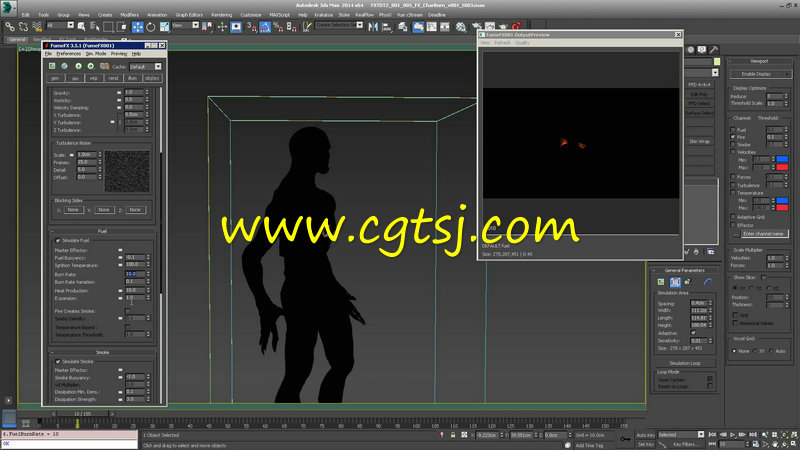Click the Select by Name icon
Viewport: 800px width, 450px height.
[95, 27]
